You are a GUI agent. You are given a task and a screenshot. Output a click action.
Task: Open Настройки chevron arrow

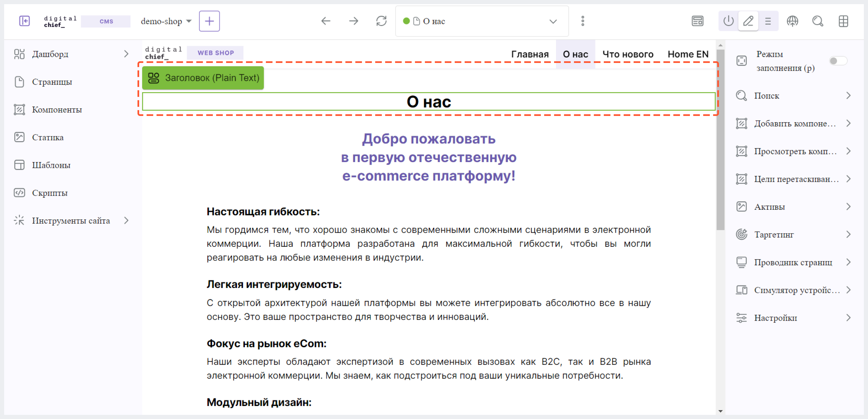pos(848,318)
